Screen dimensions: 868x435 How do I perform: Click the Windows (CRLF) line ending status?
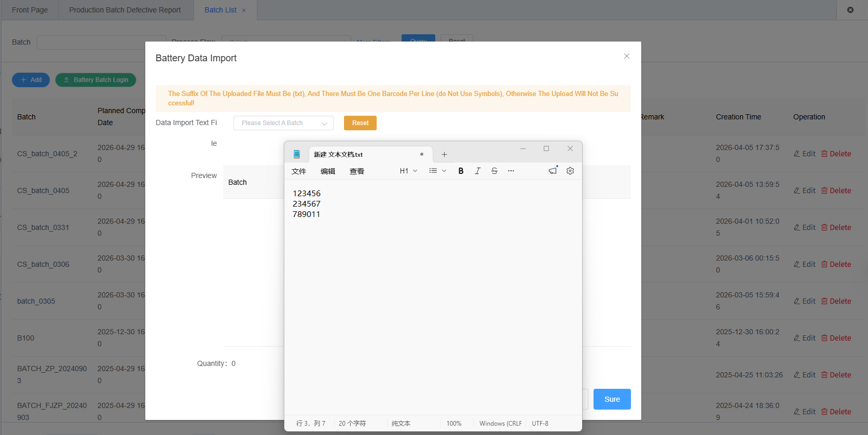[500, 424]
